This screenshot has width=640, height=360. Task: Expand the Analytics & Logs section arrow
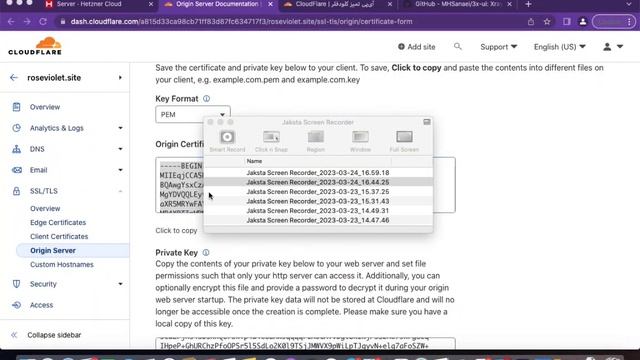(120, 128)
